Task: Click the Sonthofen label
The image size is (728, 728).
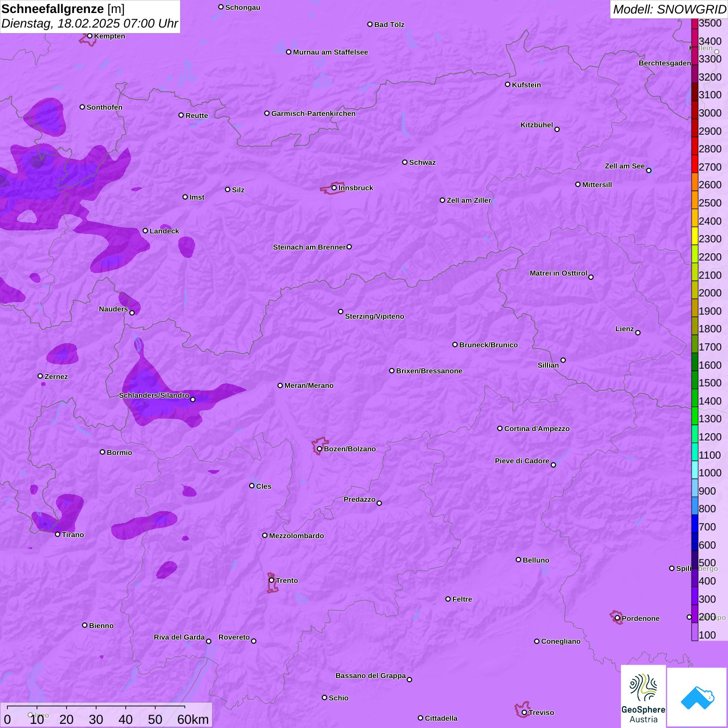Action: point(105,107)
